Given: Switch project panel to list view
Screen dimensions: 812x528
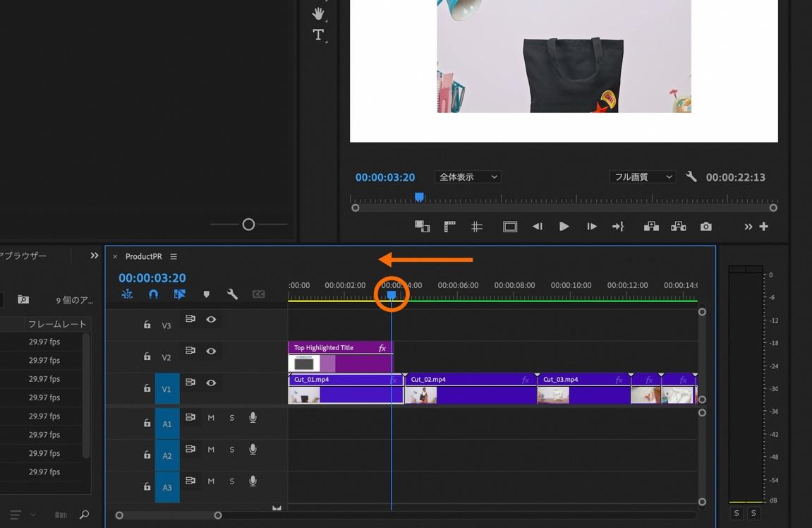Looking at the screenshot, I should tap(15, 515).
